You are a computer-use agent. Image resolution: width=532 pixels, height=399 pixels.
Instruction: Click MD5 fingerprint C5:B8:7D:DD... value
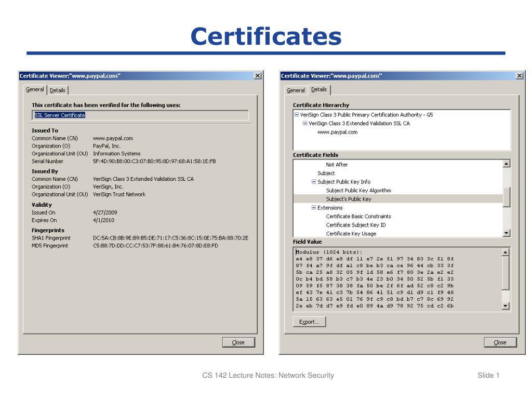[x=156, y=246]
